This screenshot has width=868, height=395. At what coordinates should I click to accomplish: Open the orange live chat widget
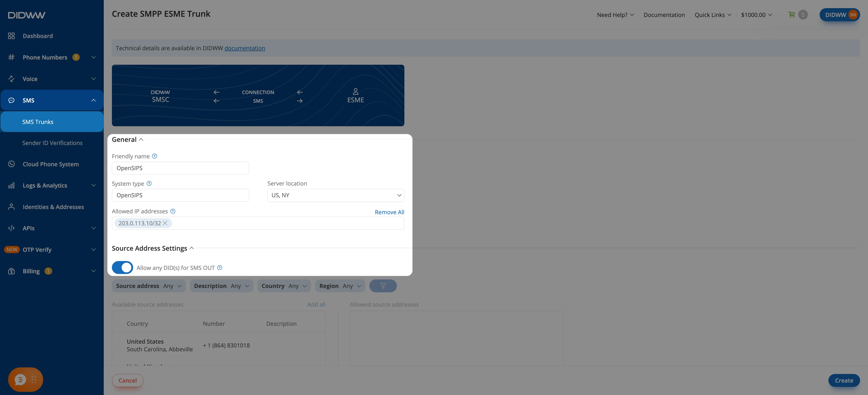tap(20, 379)
